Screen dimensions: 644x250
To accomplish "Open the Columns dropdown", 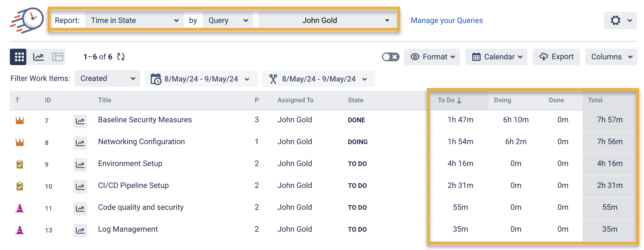I will 611,57.
